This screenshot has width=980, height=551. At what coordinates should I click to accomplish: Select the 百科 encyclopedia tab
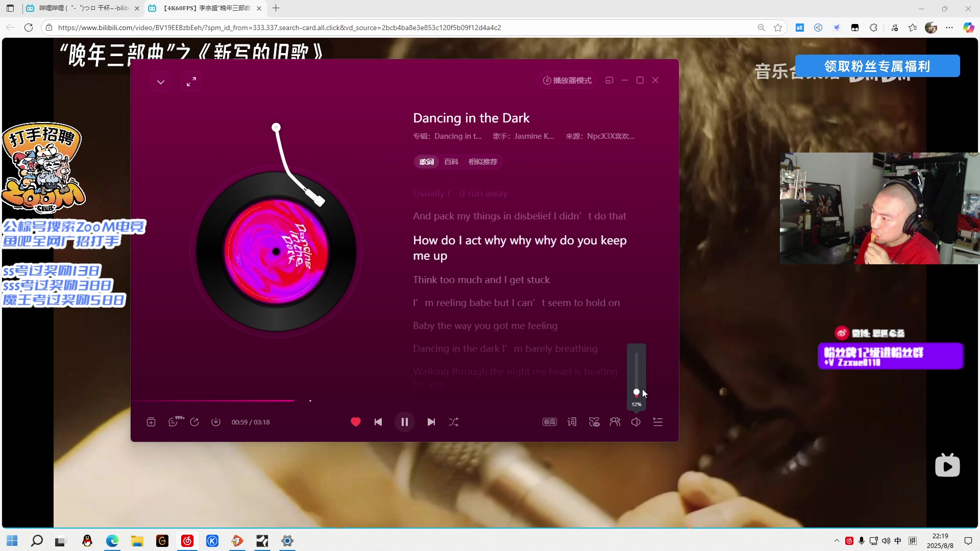(x=451, y=162)
